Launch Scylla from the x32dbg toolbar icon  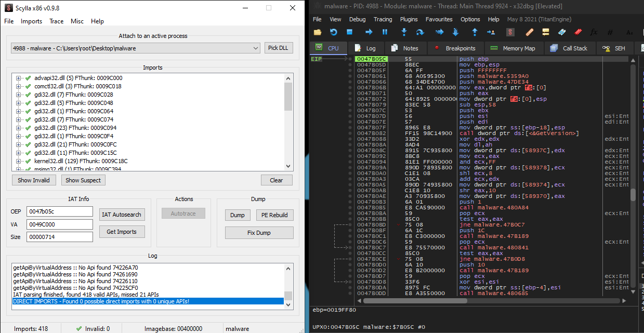pos(510,32)
